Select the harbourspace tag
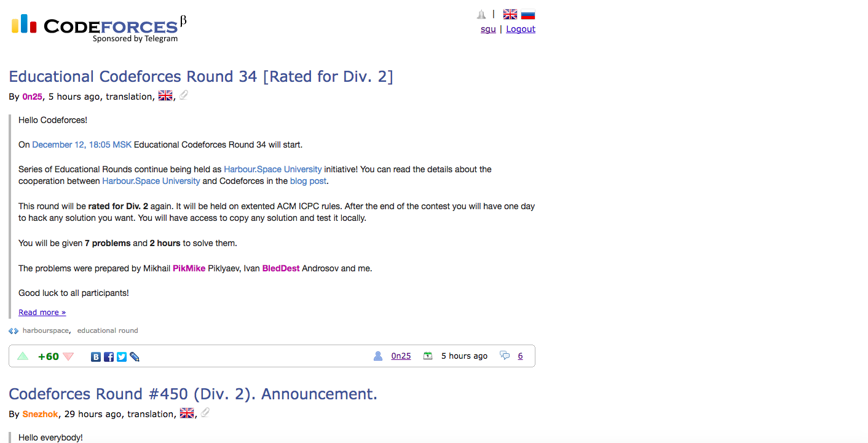Viewport: 868px width, 443px height. (x=46, y=331)
